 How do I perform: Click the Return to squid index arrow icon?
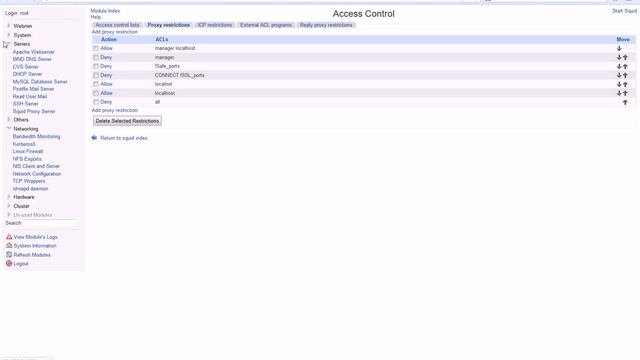(x=94, y=138)
